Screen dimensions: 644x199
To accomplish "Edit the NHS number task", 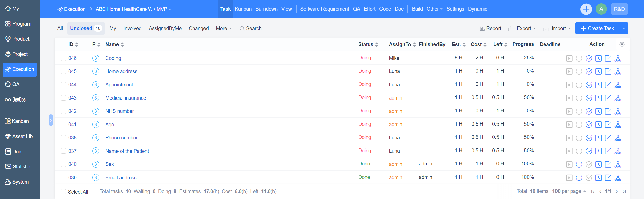I will pyautogui.click(x=608, y=111).
